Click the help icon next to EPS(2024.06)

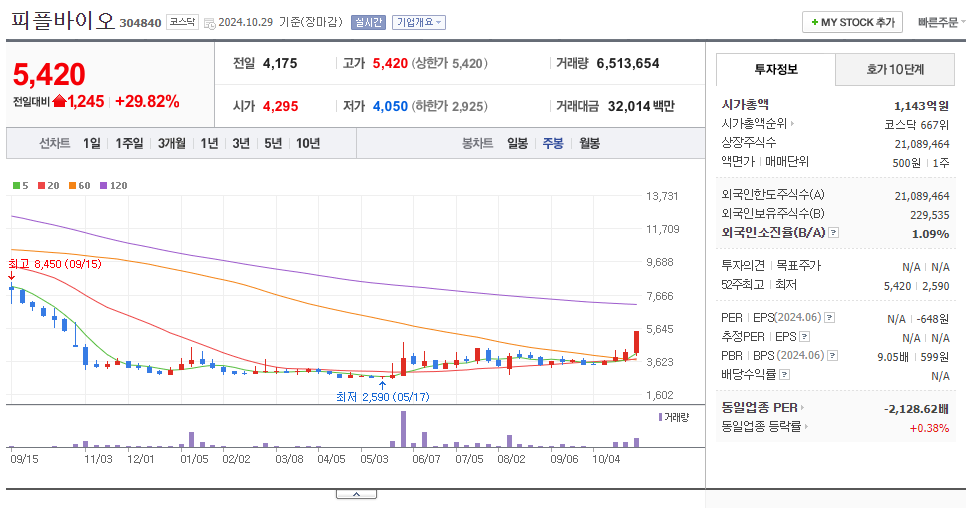point(830,318)
